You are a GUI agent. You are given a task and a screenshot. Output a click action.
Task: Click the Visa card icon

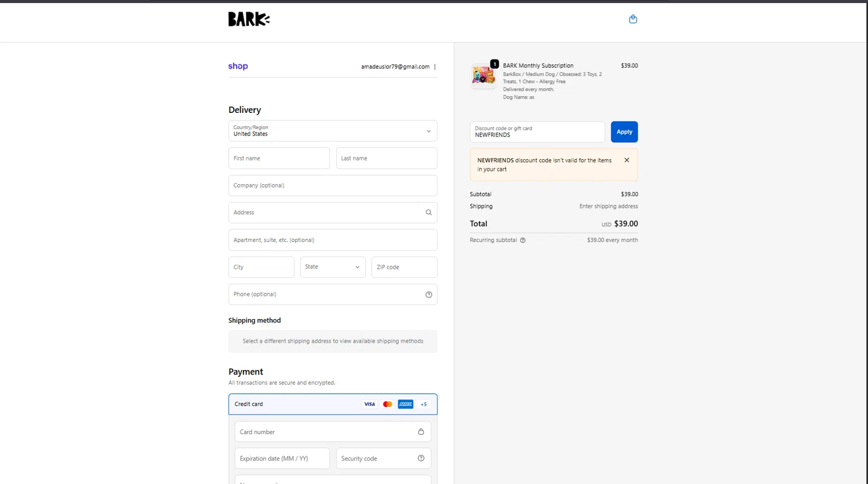coord(369,404)
